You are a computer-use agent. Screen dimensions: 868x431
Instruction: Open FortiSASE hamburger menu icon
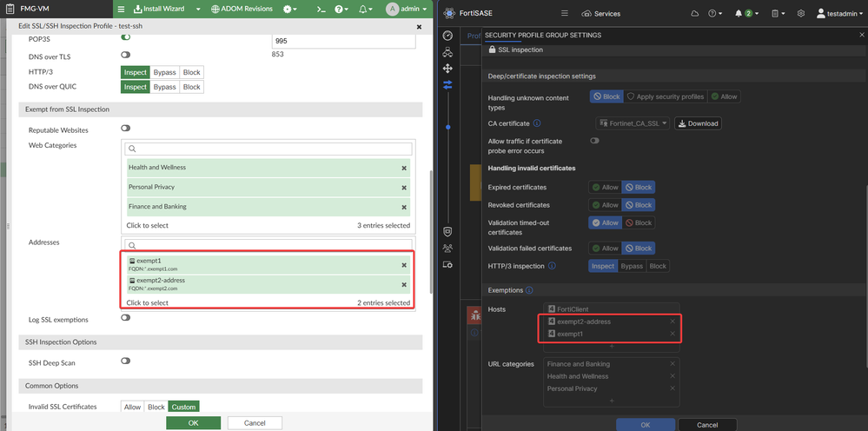(565, 14)
